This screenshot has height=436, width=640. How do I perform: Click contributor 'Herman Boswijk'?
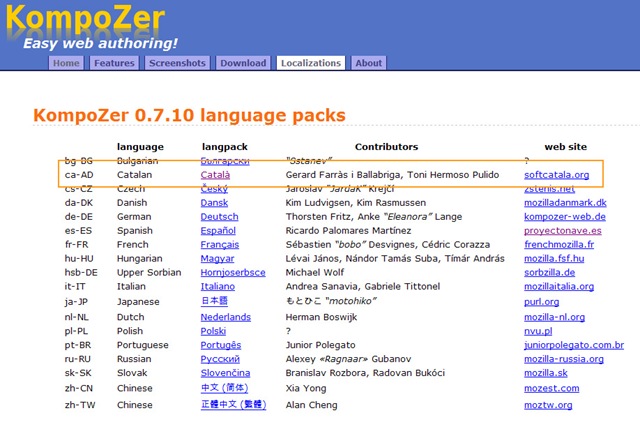tap(321, 317)
